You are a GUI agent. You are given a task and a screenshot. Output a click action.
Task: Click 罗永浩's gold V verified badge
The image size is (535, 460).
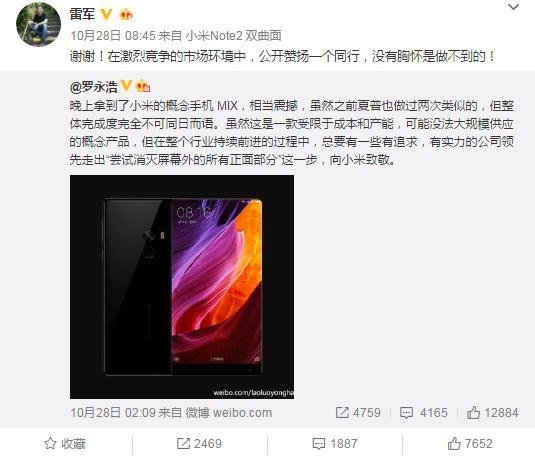pos(126,86)
